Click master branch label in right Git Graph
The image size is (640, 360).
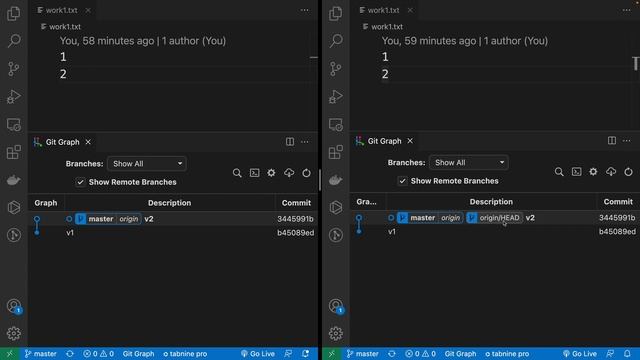(x=422, y=218)
